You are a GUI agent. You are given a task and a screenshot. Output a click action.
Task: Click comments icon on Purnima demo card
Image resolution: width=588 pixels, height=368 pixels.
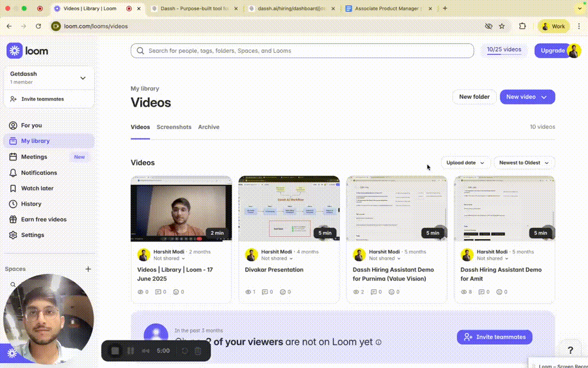click(x=373, y=292)
